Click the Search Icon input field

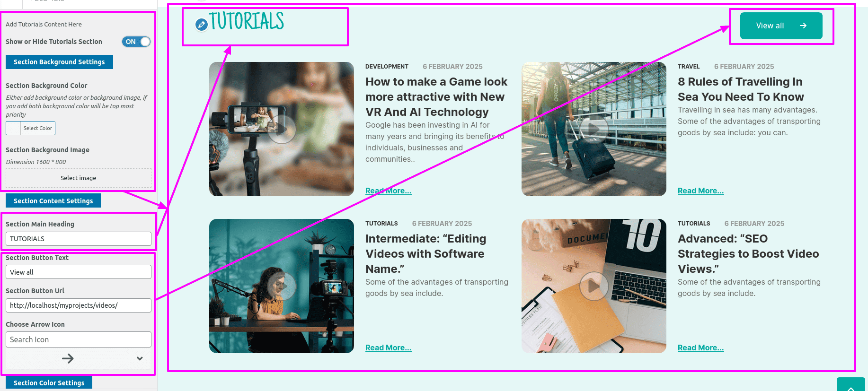coord(79,339)
